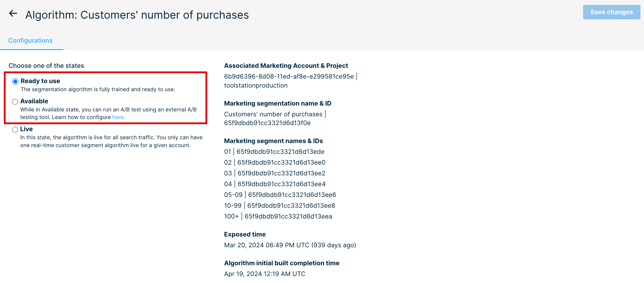Click segment 02 ID ending 13ee0
Image resolution: width=644 pixels, height=283 pixels.
tap(281, 162)
